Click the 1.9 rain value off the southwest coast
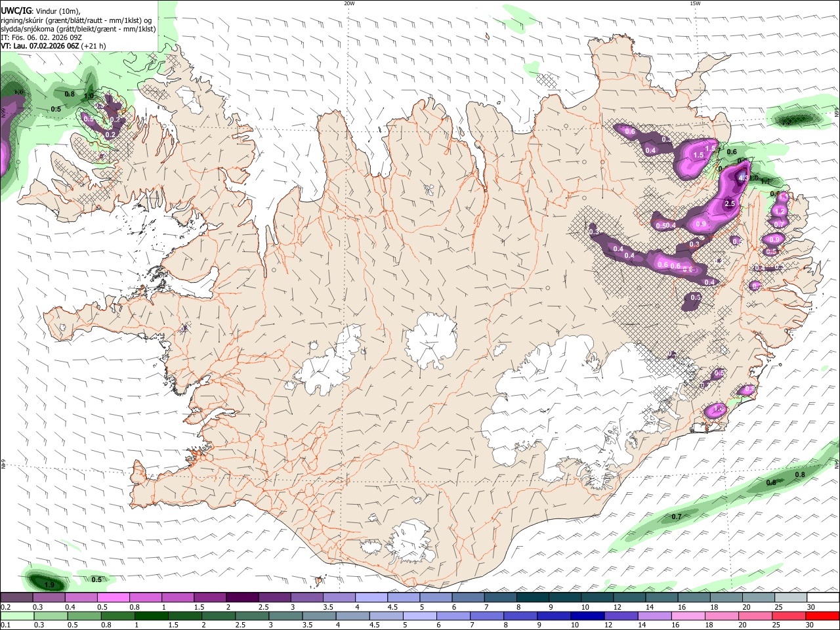840x630 pixels. point(49,585)
